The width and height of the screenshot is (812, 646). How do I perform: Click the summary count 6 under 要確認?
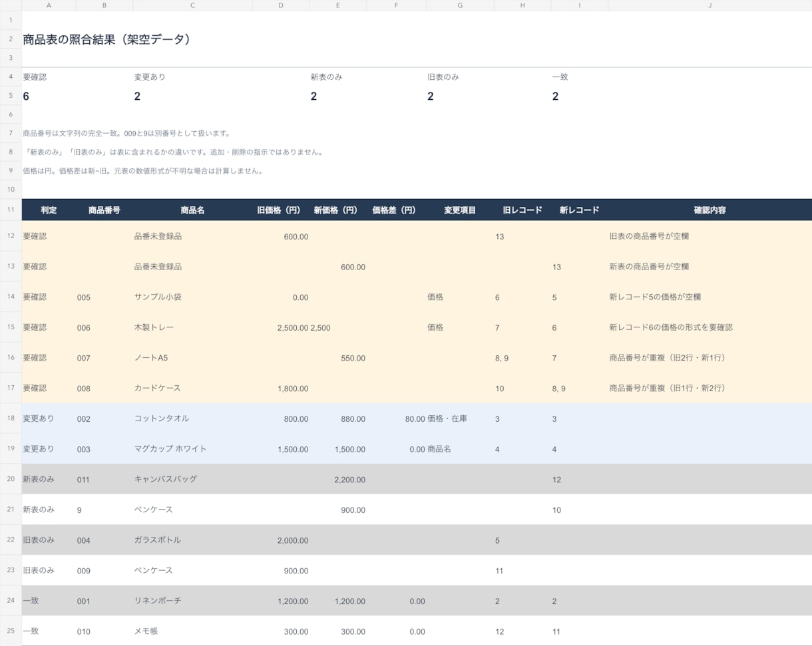coord(26,96)
